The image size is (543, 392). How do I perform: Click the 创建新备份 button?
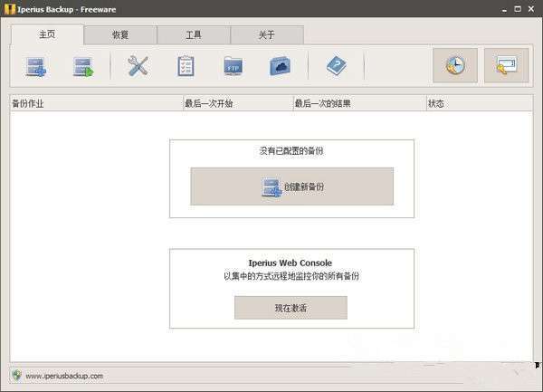pos(292,186)
